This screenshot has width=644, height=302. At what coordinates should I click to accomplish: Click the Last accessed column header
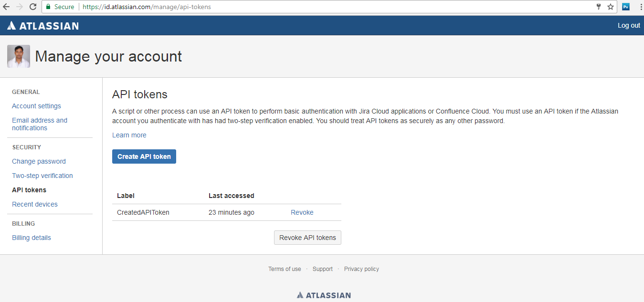(x=232, y=196)
